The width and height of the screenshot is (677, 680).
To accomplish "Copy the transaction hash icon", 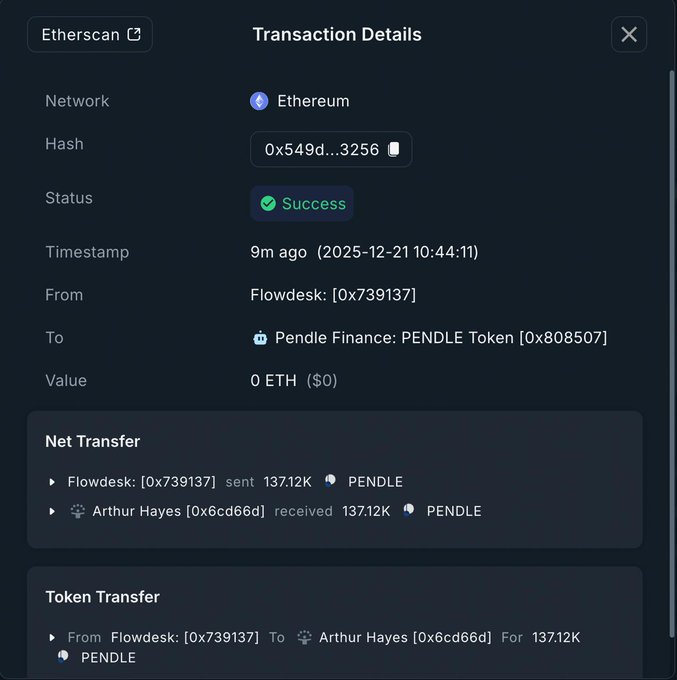I will (394, 149).
